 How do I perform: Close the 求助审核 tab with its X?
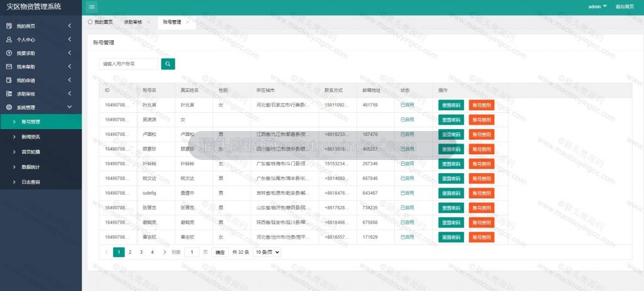pyautogui.click(x=148, y=22)
